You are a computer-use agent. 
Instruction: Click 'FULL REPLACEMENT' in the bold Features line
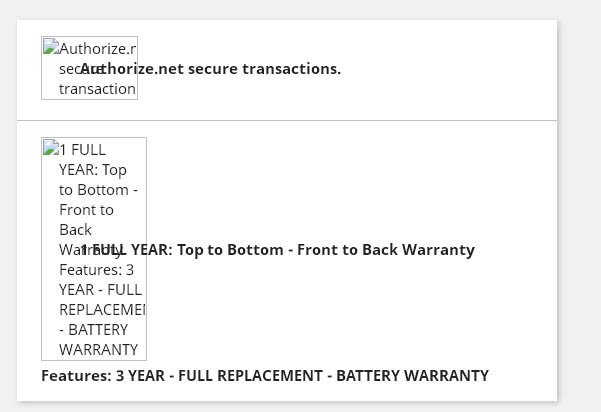pyautogui.click(x=250, y=376)
